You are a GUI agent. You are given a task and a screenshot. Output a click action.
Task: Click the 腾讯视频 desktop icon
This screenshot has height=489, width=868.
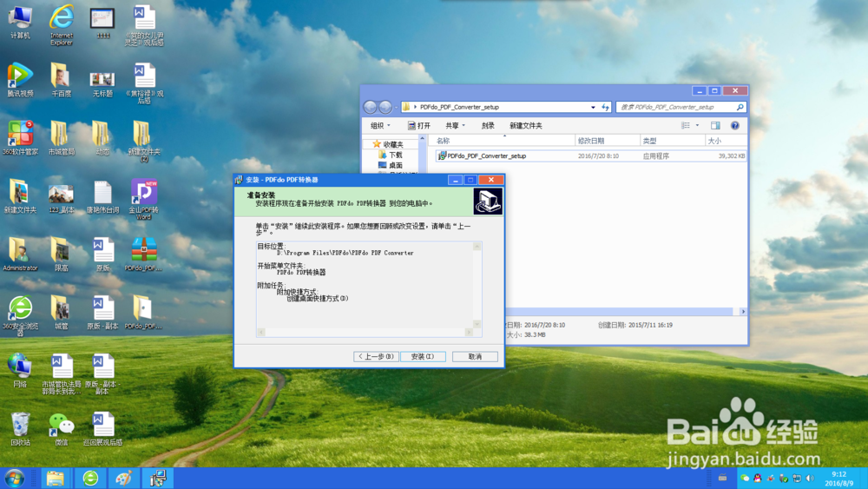click(21, 80)
